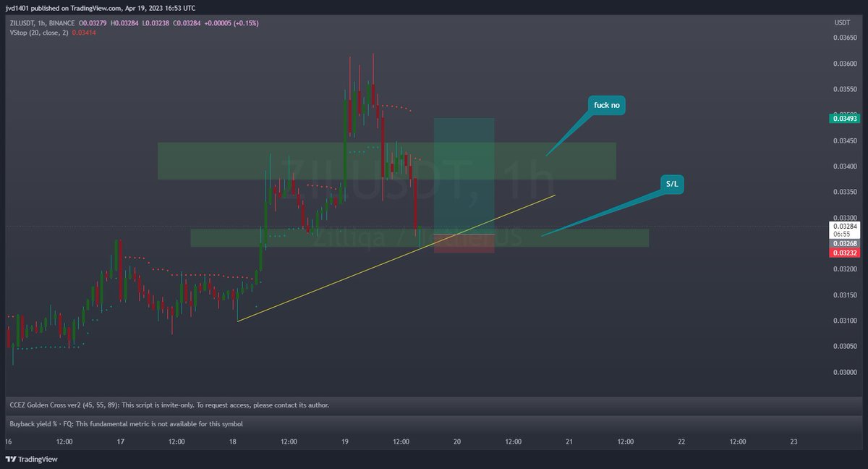Click the TradingView logo icon
The height and width of the screenshot is (469, 868).
click(10, 459)
